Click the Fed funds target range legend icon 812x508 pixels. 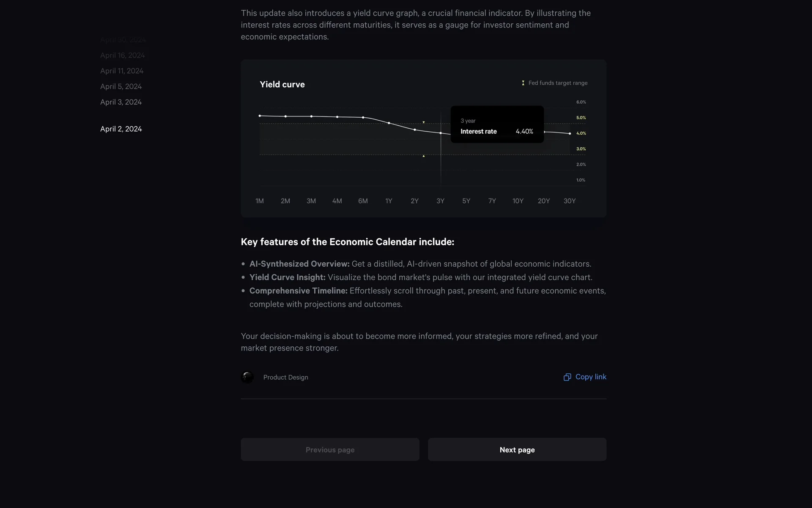tap(523, 83)
